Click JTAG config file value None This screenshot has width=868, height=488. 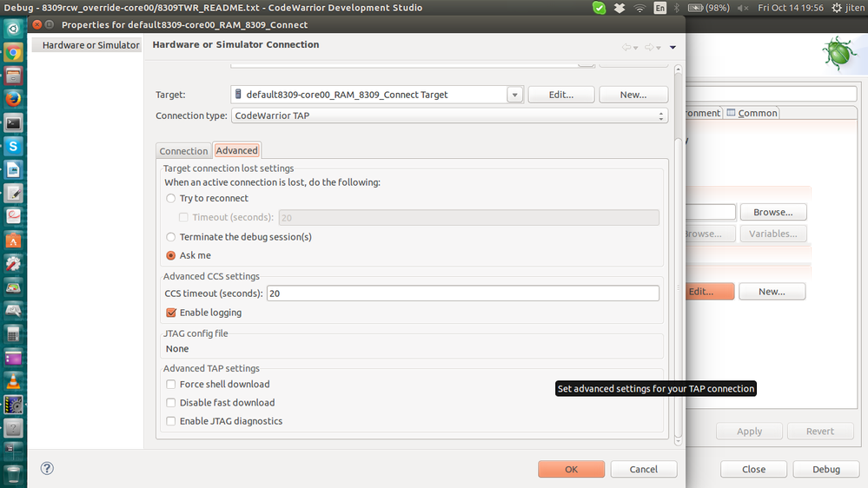click(x=177, y=348)
